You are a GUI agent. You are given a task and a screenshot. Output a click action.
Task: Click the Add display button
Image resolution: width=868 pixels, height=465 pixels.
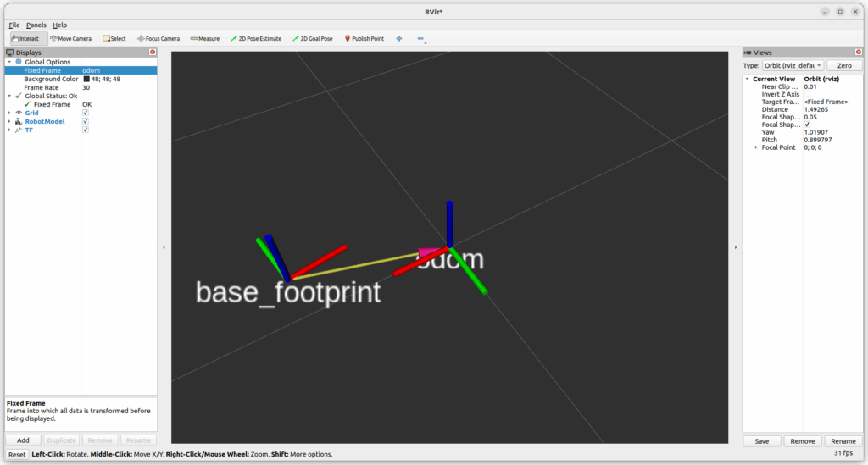(23, 440)
